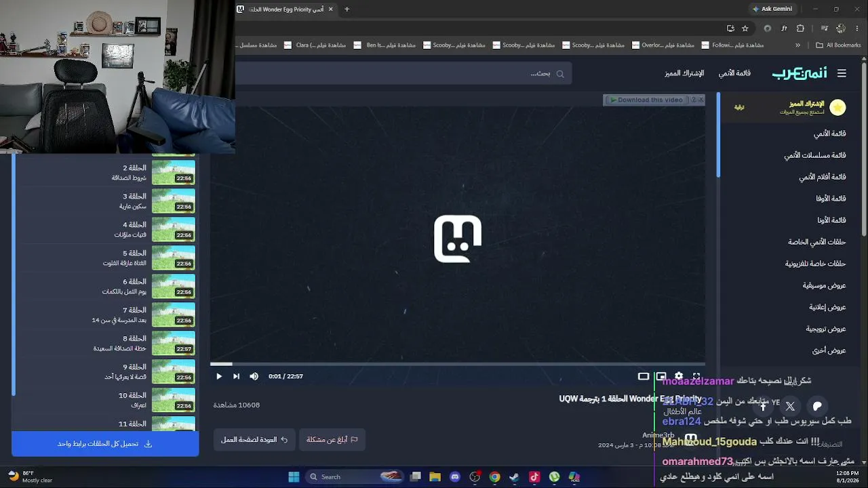Open the Clara bookmark
868x488 pixels.
coord(315,45)
